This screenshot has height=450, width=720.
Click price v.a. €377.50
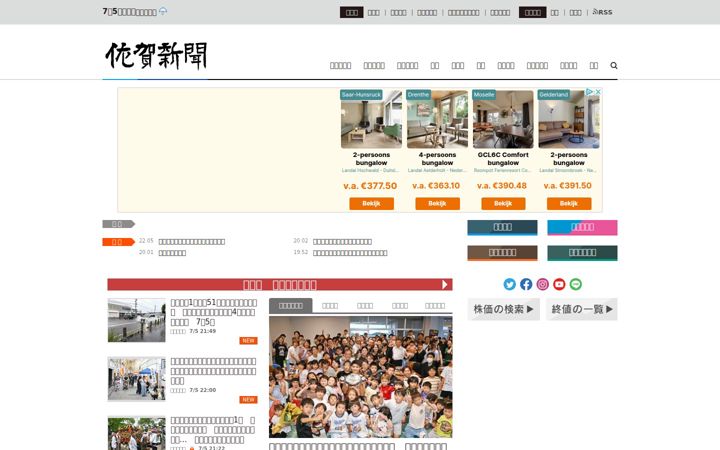pos(370,186)
